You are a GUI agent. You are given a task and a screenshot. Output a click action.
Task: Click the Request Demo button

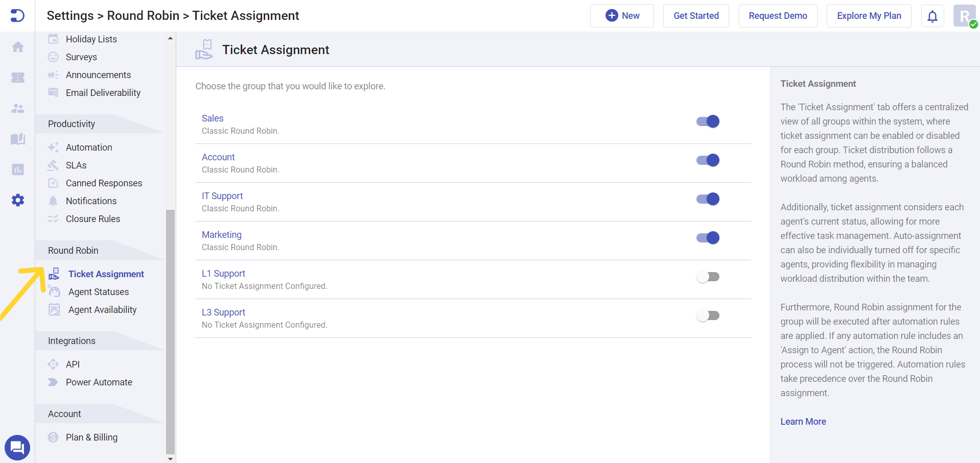pyautogui.click(x=777, y=16)
